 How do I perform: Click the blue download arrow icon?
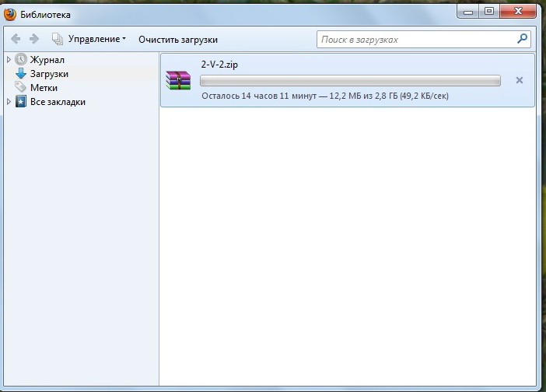pos(21,73)
